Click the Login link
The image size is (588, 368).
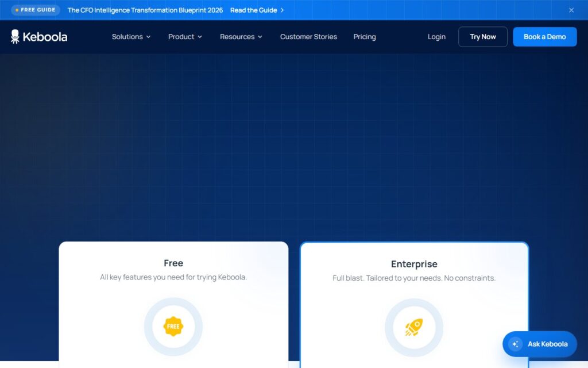[436, 37]
